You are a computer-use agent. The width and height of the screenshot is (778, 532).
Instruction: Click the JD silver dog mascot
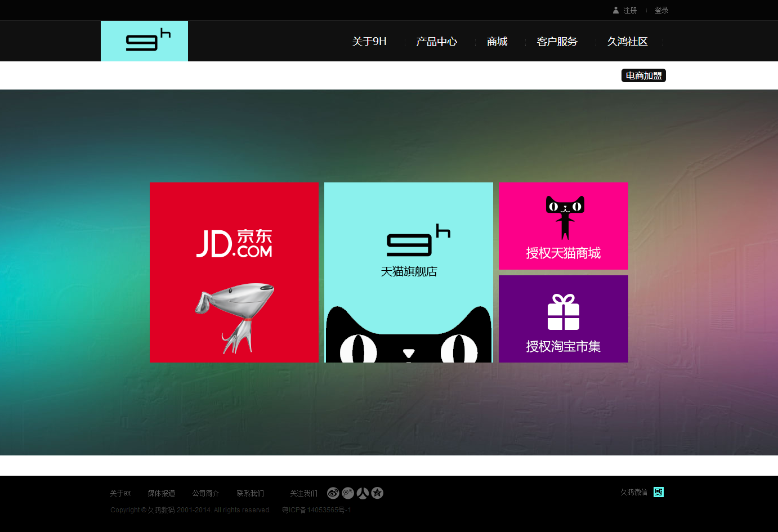click(x=235, y=318)
